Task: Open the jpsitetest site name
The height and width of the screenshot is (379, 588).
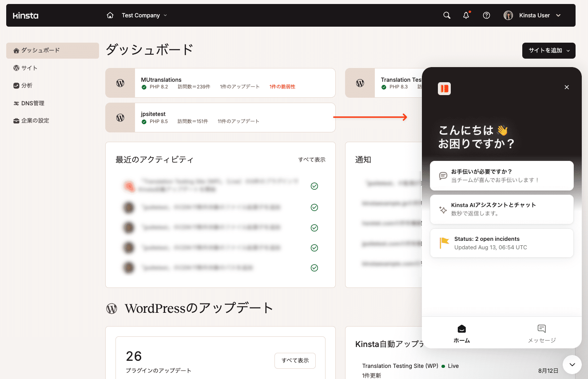Action: [x=153, y=114]
